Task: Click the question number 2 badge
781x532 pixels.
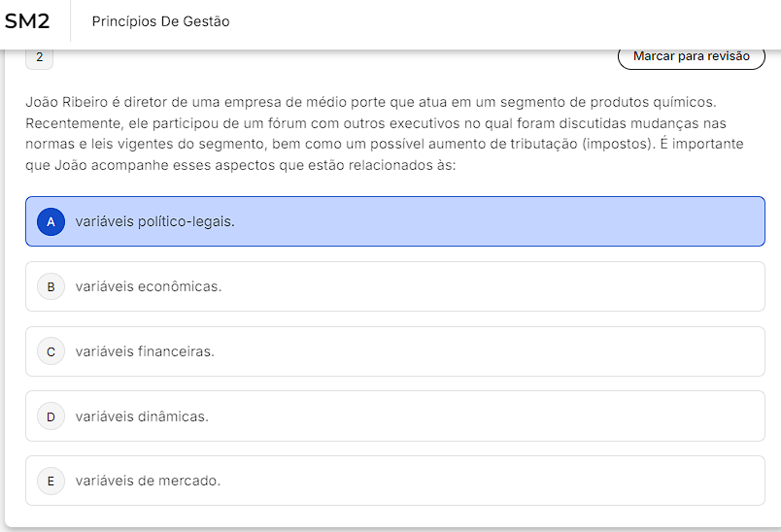Action: 39,57
